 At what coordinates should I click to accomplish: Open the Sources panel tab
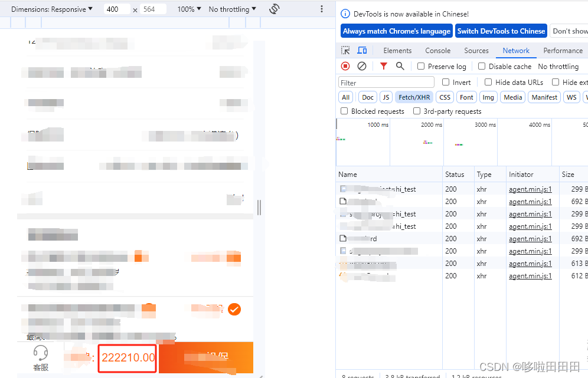476,50
